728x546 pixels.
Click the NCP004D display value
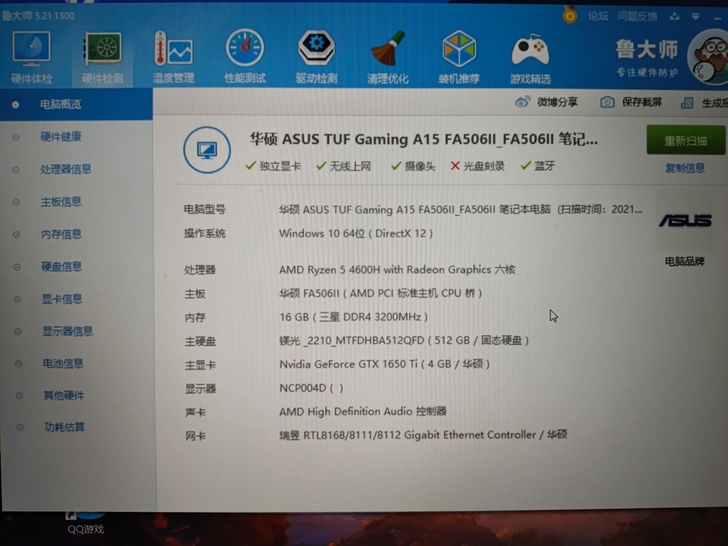pos(311,388)
